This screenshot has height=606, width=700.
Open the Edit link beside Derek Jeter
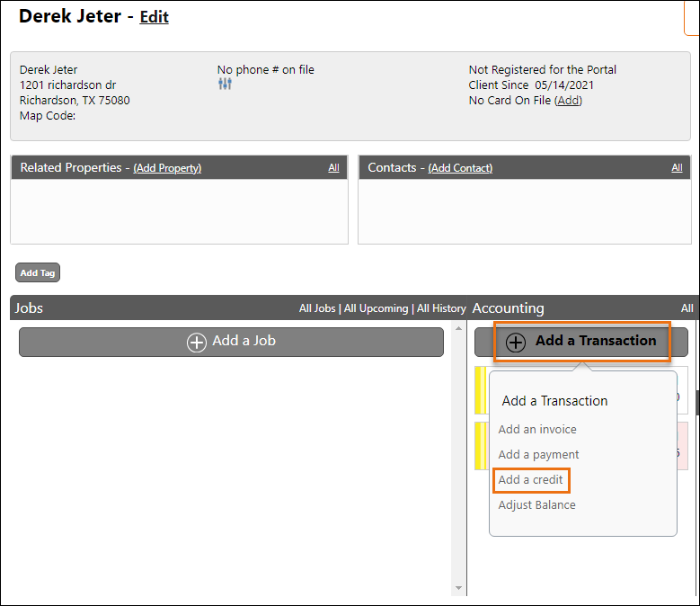pyautogui.click(x=154, y=17)
